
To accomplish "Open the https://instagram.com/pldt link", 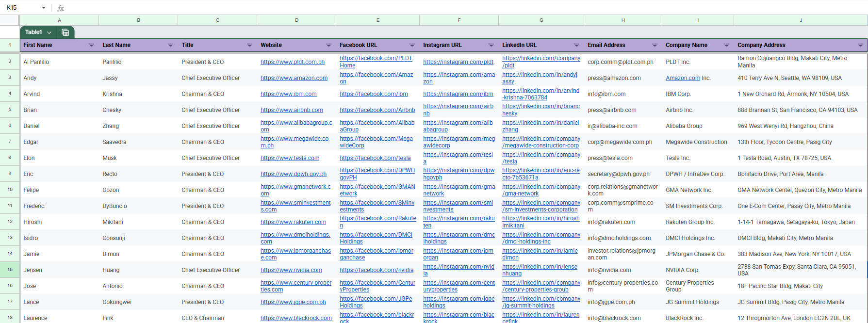I will (x=458, y=62).
